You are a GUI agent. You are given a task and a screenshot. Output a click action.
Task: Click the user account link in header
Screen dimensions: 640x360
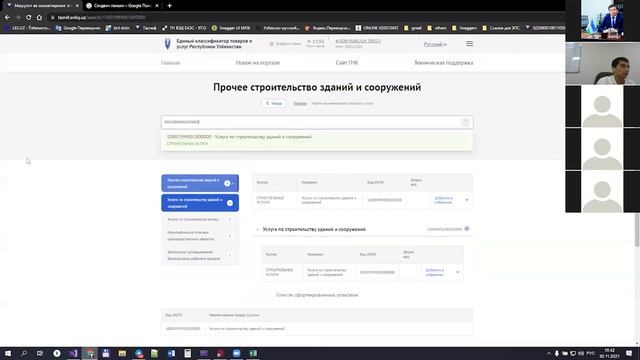click(x=358, y=41)
